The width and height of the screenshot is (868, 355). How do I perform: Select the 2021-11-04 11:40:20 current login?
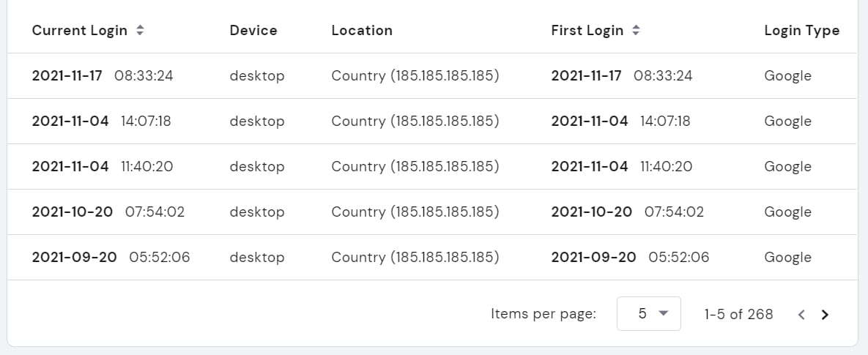(x=103, y=167)
